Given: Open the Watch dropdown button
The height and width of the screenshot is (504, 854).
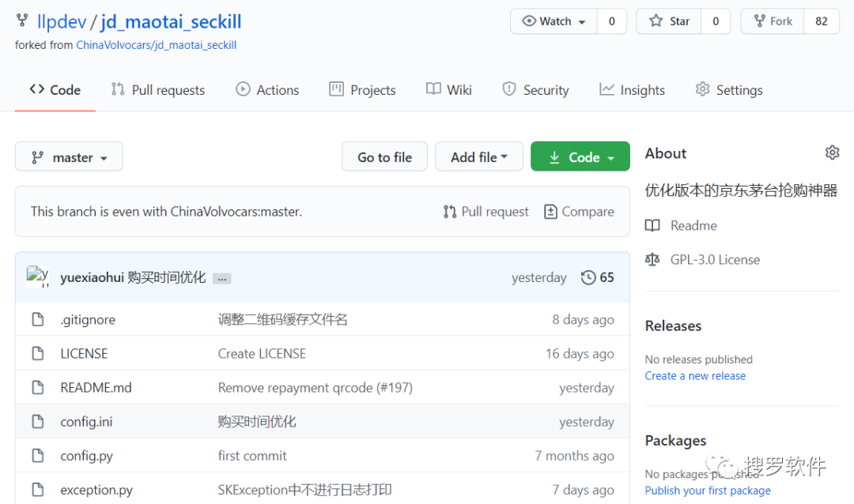Looking at the screenshot, I should click(x=554, y=21).
